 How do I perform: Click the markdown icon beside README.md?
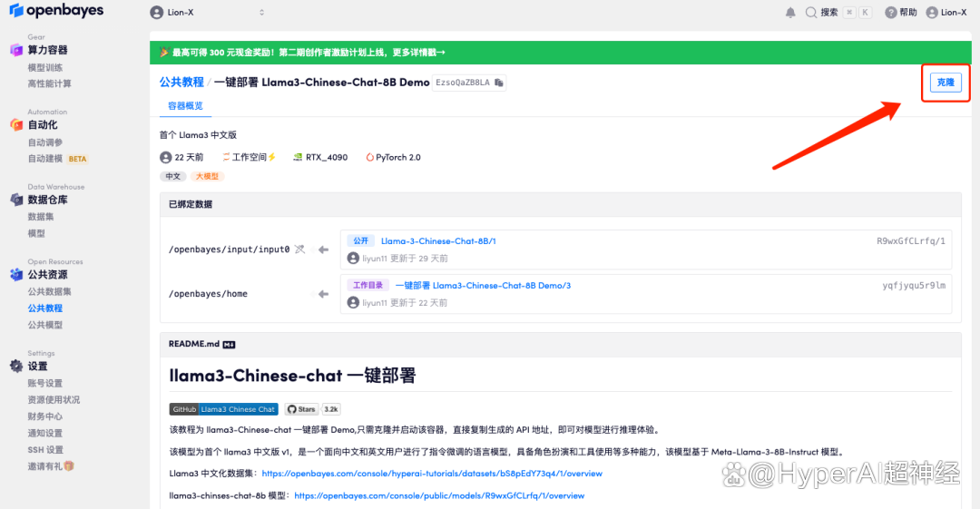[x=229, y=345]
